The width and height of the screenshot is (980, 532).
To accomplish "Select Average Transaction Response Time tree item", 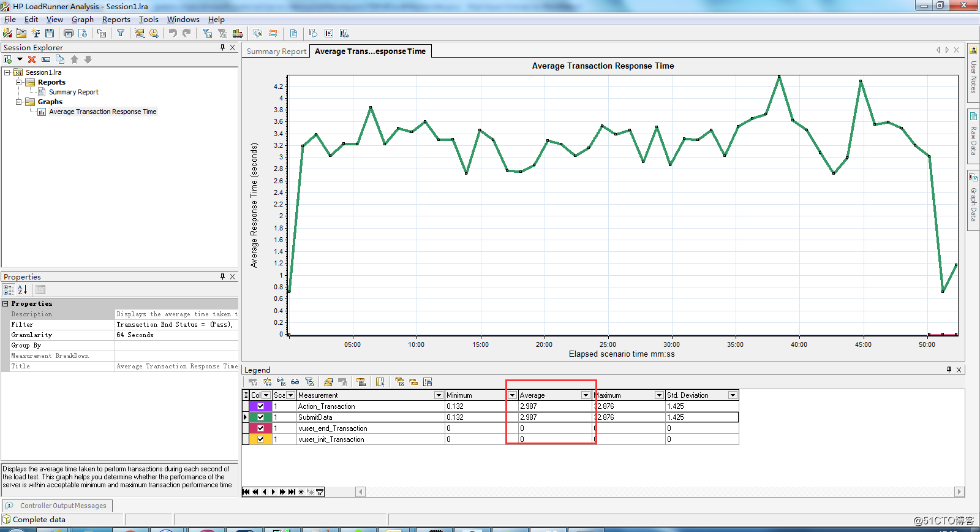I will [x=103, y=112].
